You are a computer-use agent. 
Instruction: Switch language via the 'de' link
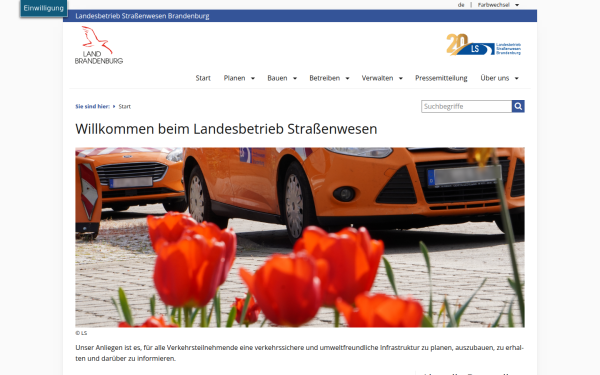tap(461, 5)
